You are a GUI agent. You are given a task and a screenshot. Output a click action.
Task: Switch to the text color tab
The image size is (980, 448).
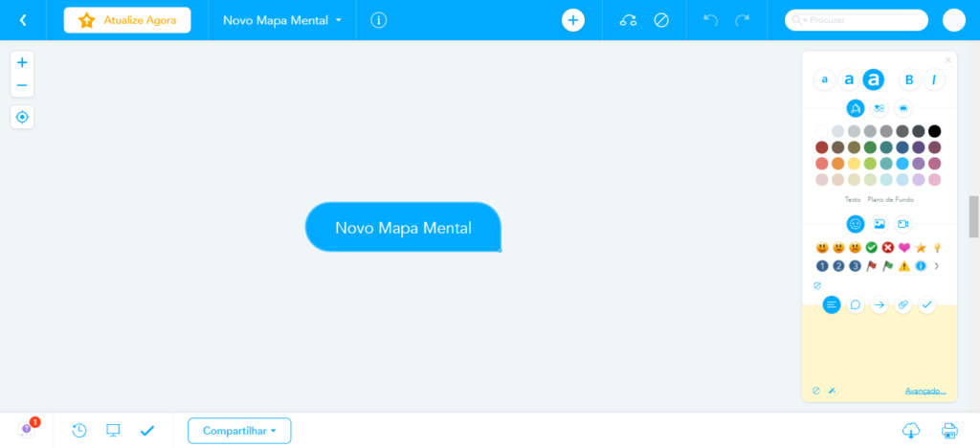pos(856,109)
